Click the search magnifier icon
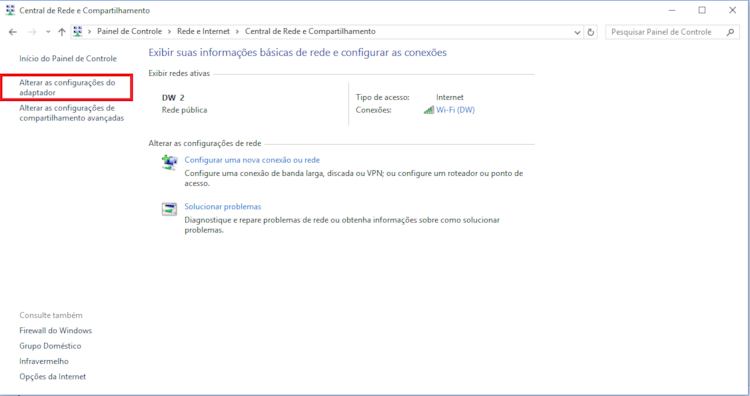Image resolution: width=750 pixels, height=396 pixels. pos(730,32)
